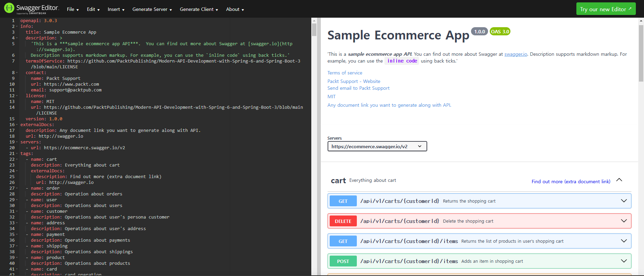Screen dimensions: 644x276
Task: Click the Try our new Editor button
Action: [606, 9]
